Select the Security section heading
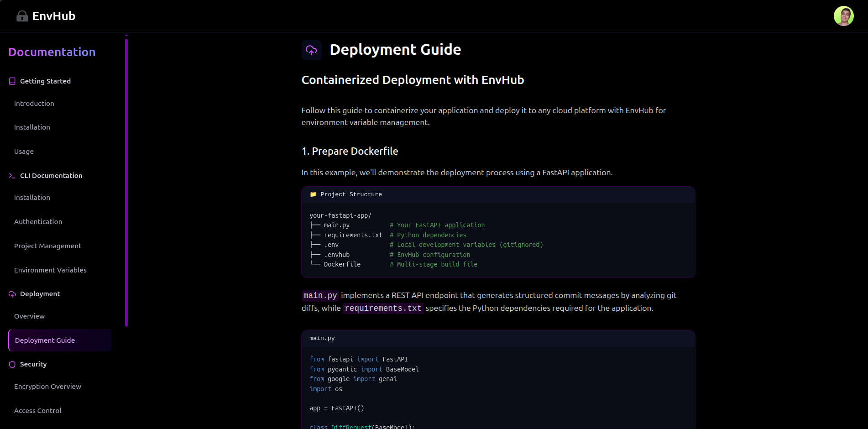868x429 pixels. [33, 364]
